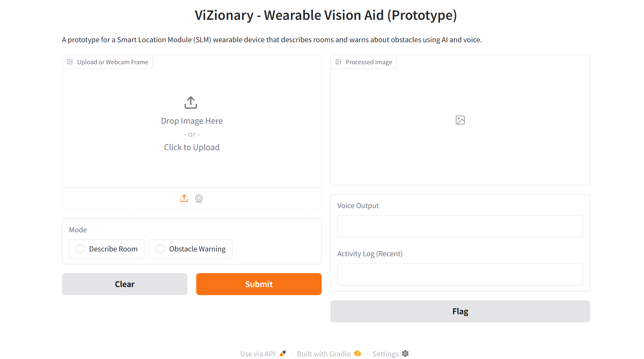Focus the Activity Log text field
Viewport: 644px width, 359px height.
pos(460,275)
